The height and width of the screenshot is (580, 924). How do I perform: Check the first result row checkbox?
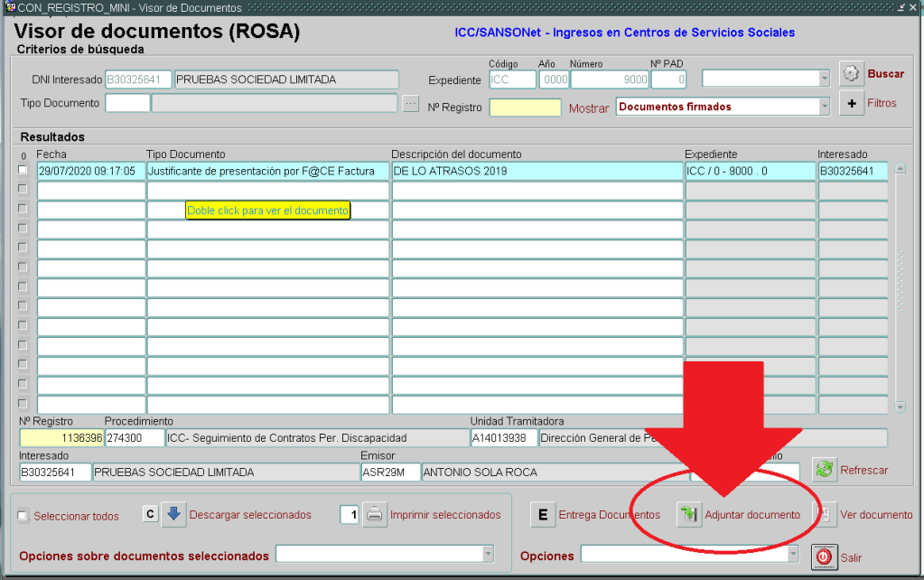tap(23, 170)
